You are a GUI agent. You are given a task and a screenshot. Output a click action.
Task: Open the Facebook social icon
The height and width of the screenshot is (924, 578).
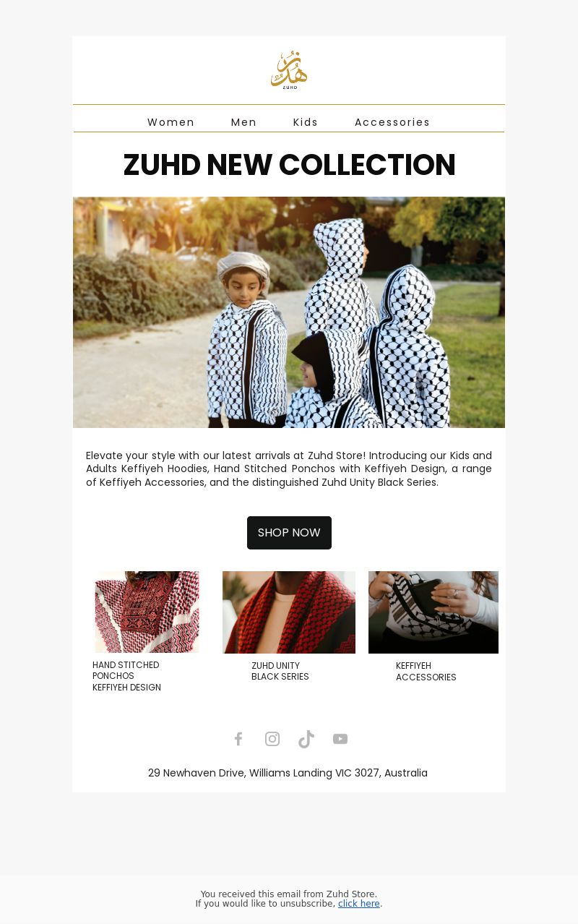238,739
